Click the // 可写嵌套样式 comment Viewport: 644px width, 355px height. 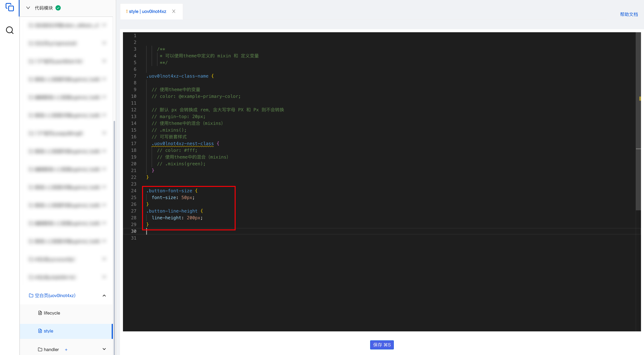click(x=169, y=137)
